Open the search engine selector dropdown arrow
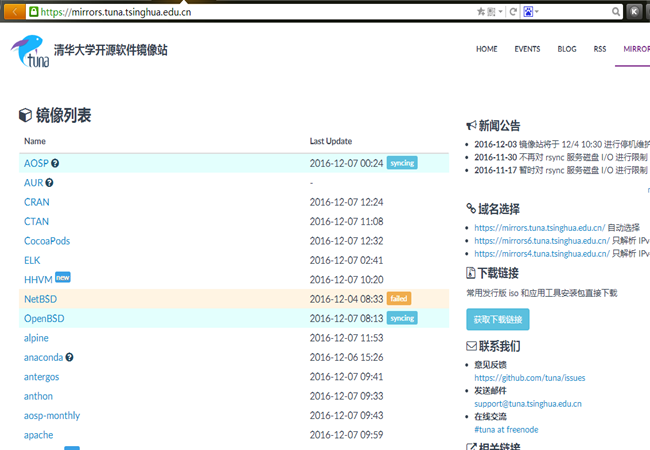This screenshot has width=650, height=450. pos(537,12)
